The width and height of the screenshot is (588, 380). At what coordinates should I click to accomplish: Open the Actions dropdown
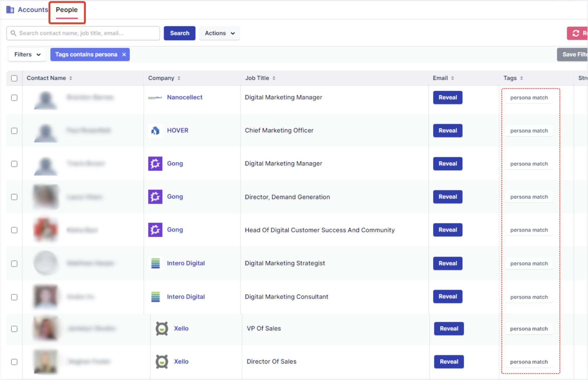[219, 33]
